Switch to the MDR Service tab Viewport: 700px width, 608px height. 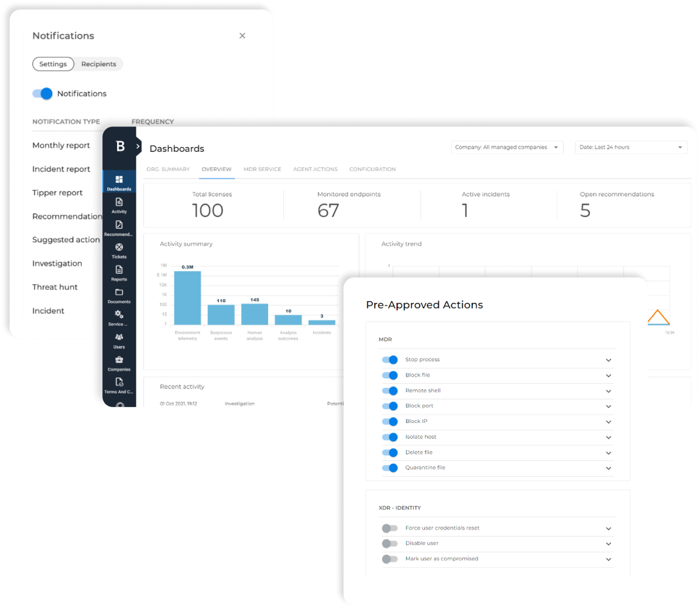(x=262, y=169)
